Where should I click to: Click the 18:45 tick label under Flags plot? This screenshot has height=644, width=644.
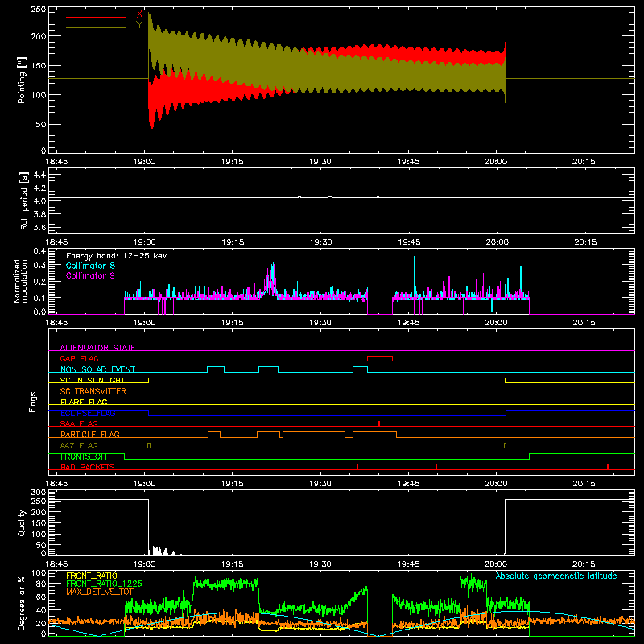coord(56,484)
